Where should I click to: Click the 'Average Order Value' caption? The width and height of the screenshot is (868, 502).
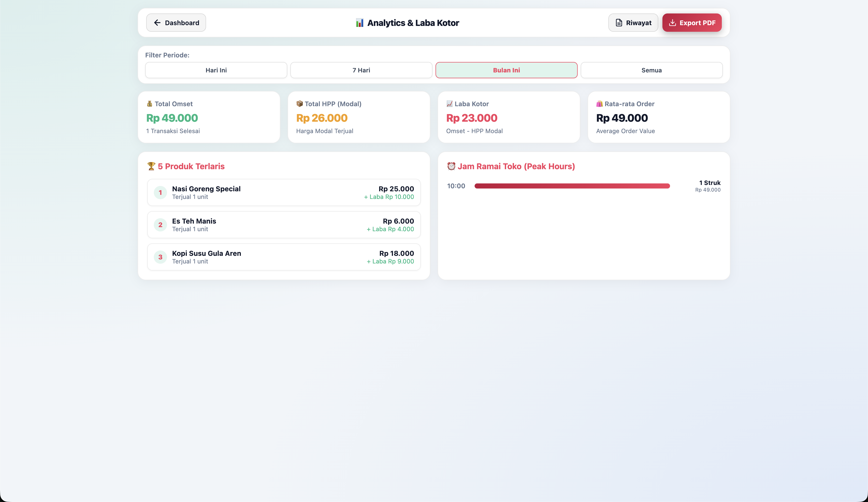tap(626, 131)
